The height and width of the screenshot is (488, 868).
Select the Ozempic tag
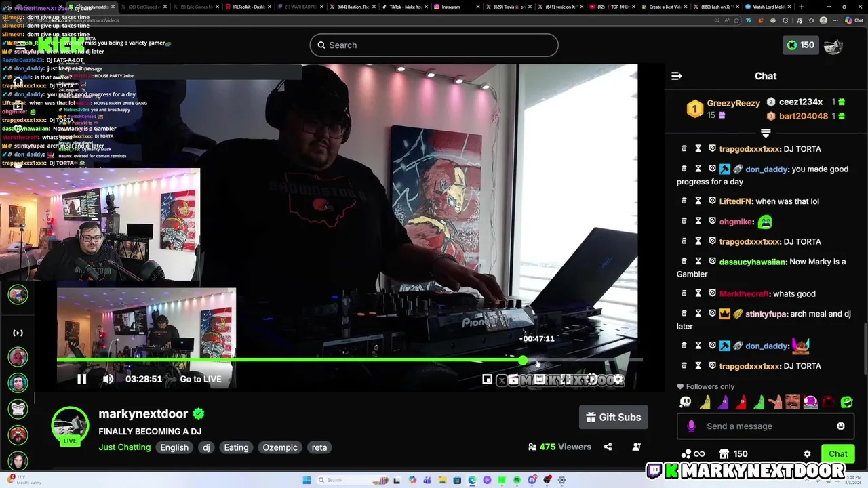280,447
